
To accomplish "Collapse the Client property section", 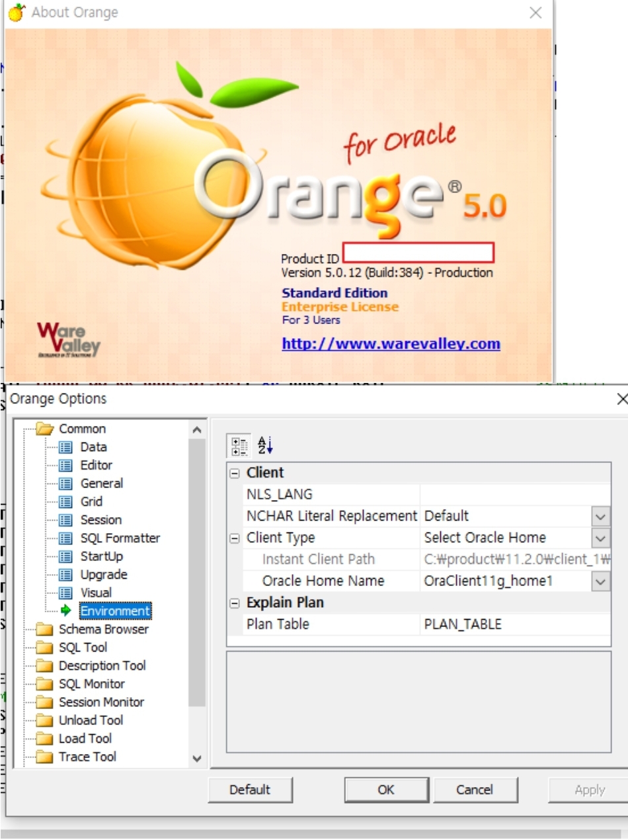I will tap(235, 473).
